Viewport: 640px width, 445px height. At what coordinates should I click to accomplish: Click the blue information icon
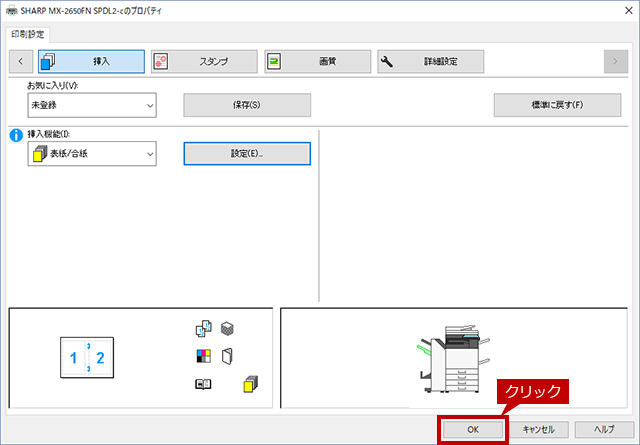16,135
